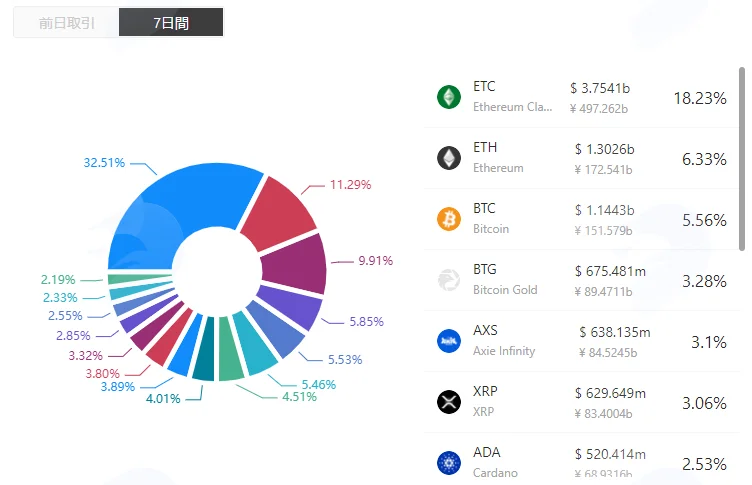Click the black XRP logo icon
The image size is (752, 485).
(x=449, y=402)
